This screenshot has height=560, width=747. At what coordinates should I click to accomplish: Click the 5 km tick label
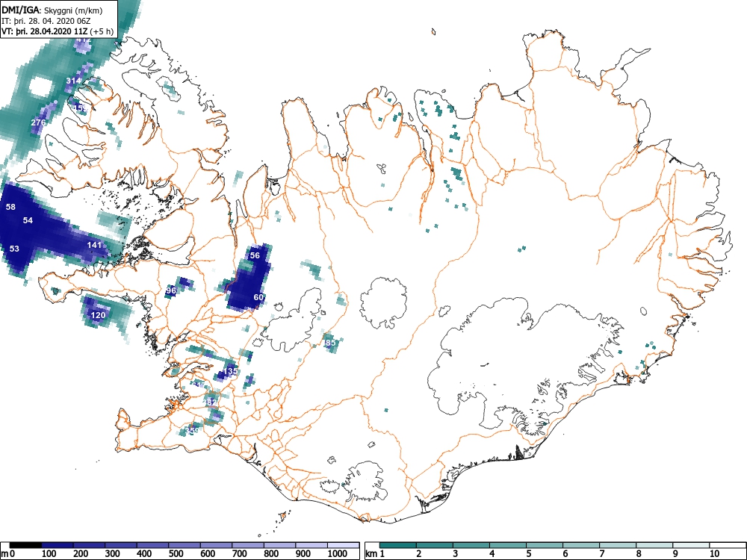point(529,554)
